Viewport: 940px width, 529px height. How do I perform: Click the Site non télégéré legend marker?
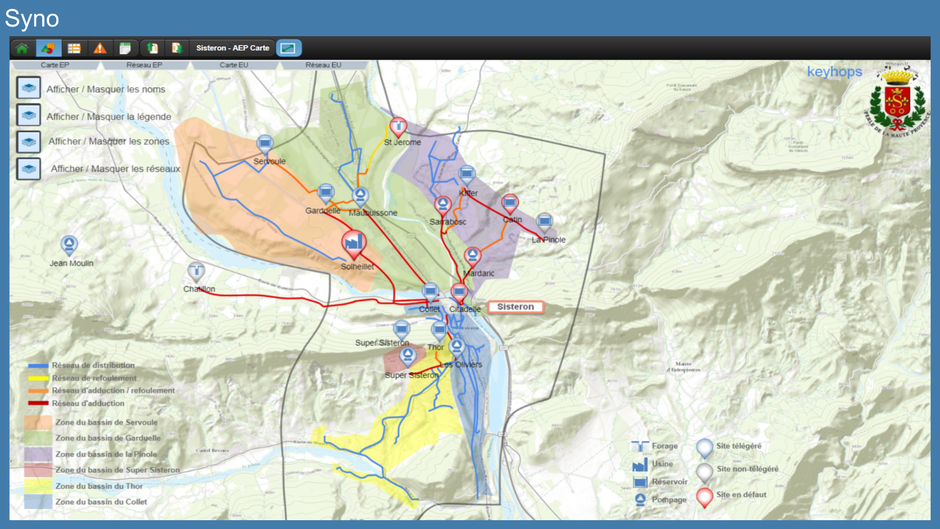point(704,471)
